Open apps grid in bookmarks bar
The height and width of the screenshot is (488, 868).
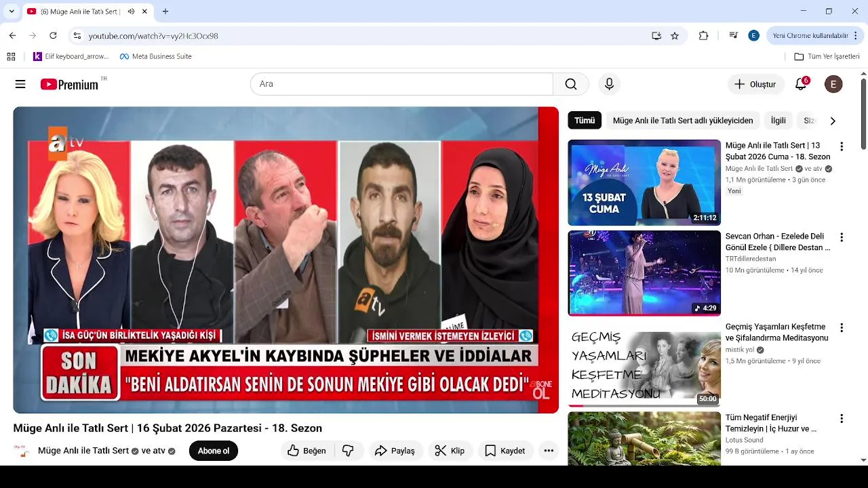(x=11, y=56)
